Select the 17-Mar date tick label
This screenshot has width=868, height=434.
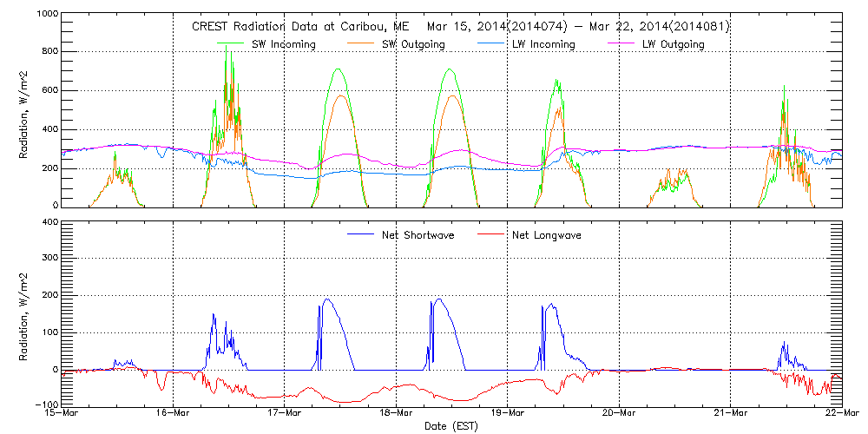coord(285,413)
